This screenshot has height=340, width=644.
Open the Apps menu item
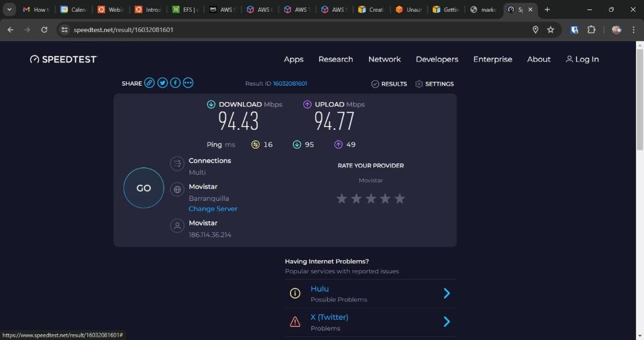tap(294, 59)
